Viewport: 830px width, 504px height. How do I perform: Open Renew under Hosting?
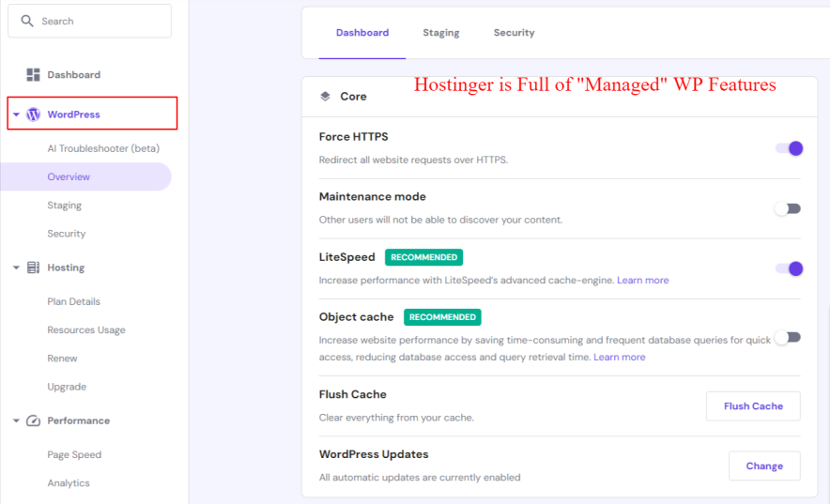[62, 359]
